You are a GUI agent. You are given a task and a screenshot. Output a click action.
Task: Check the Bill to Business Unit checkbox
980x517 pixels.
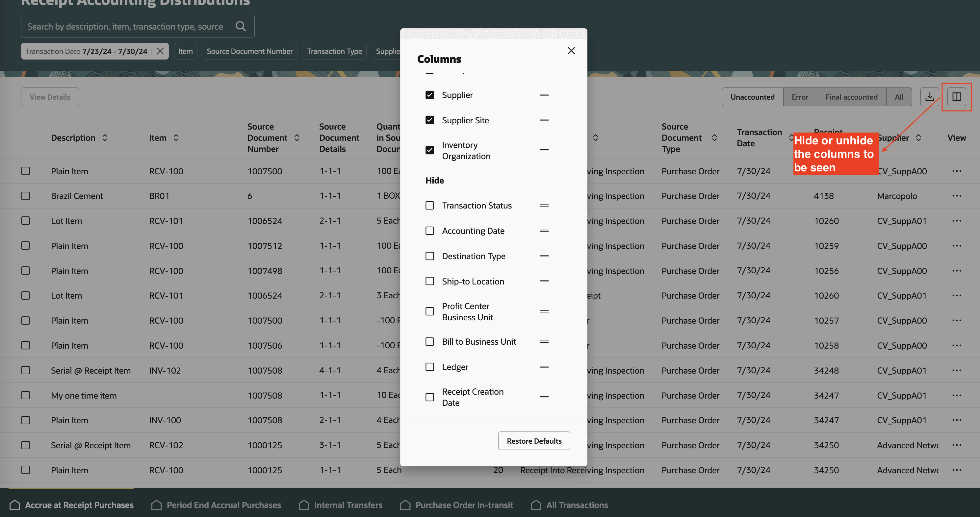[429, 342]
